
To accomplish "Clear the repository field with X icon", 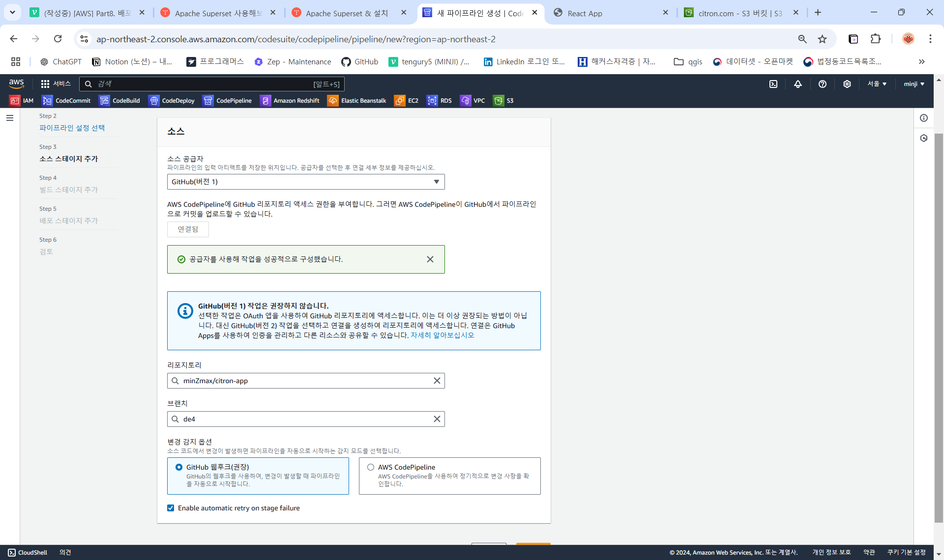I will [x=437, y=381].
